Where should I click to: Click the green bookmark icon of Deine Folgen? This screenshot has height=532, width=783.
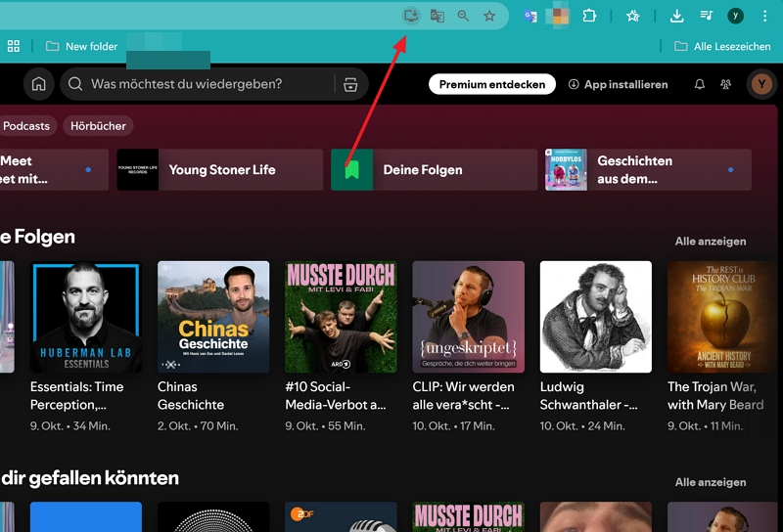pyautogui.click(x=352, y=170)
